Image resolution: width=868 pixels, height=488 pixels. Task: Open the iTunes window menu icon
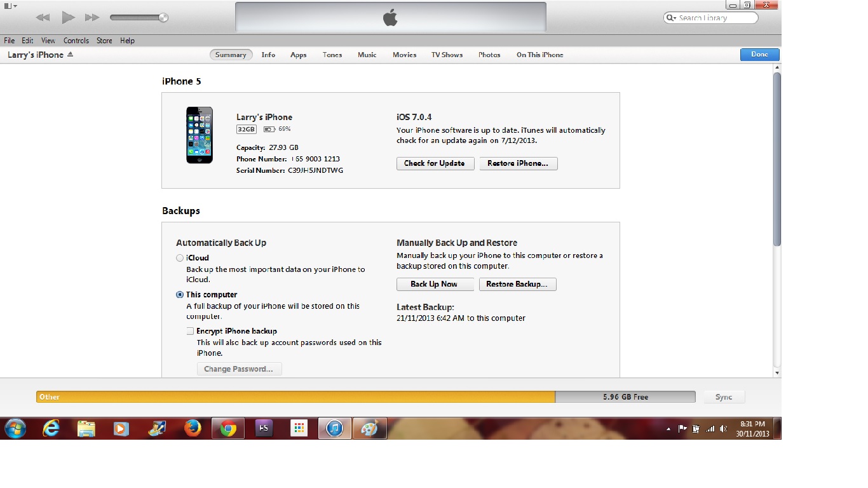[x=10, y=6]
